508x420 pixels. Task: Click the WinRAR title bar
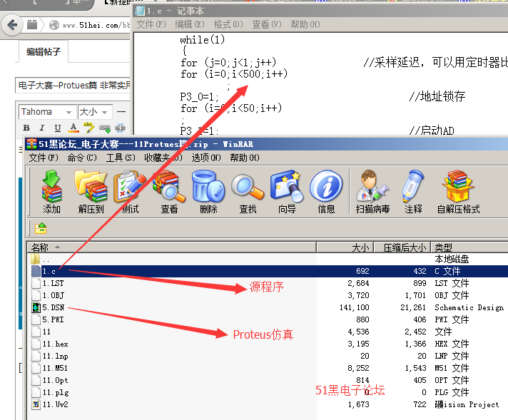click(x=266, y=144)
